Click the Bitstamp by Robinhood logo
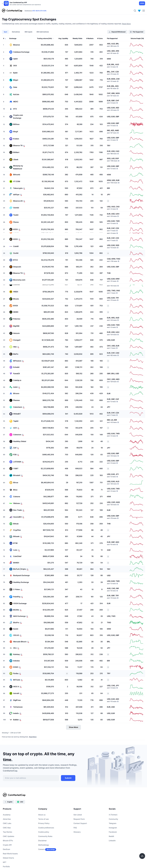Viewport: 147px width, 868px height. (11, 167)
